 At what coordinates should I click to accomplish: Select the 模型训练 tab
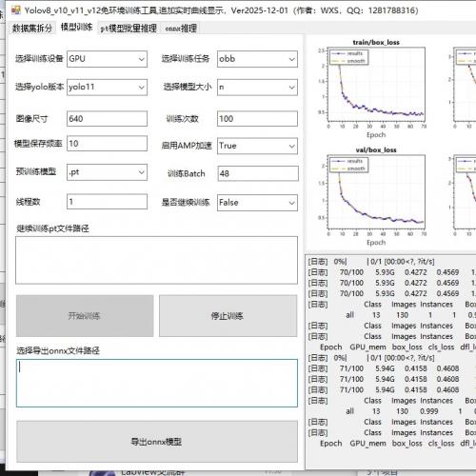pyautogui.click(x=76, y=28)
